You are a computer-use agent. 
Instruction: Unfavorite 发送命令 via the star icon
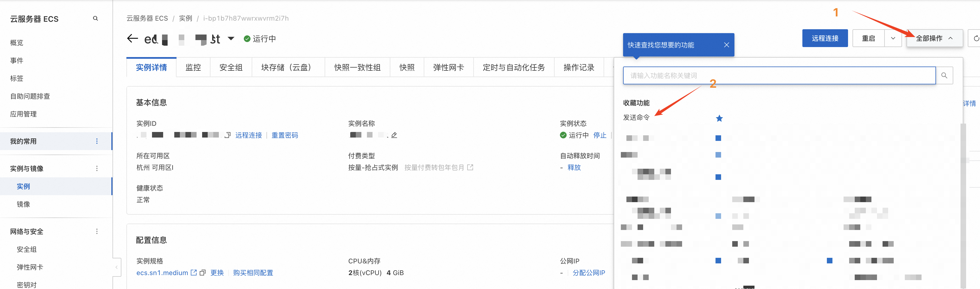719,118
